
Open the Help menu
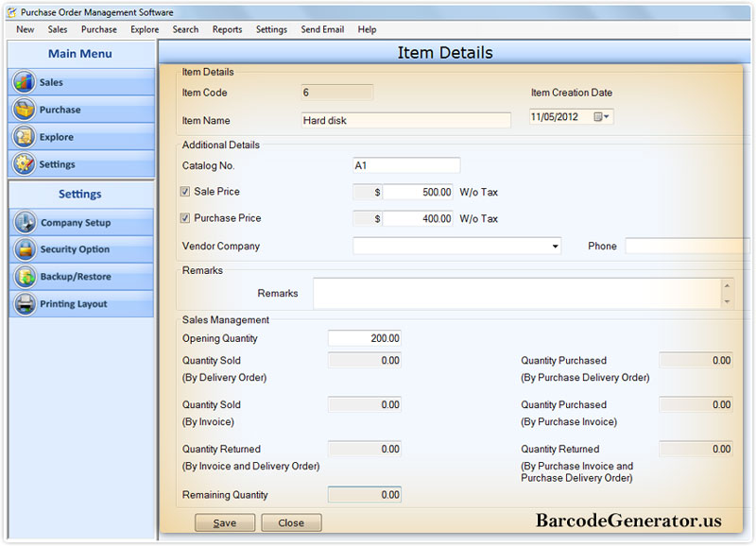[367, 29]
